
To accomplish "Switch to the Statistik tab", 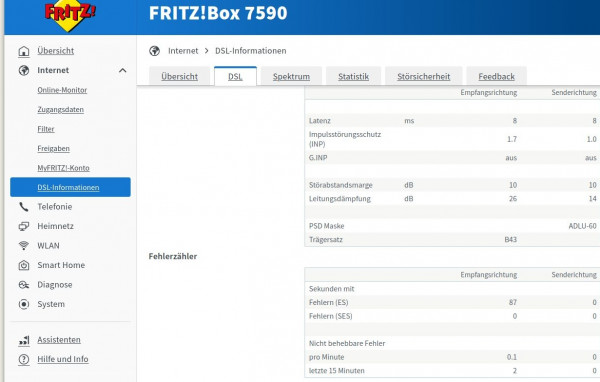I will point(353,77).
